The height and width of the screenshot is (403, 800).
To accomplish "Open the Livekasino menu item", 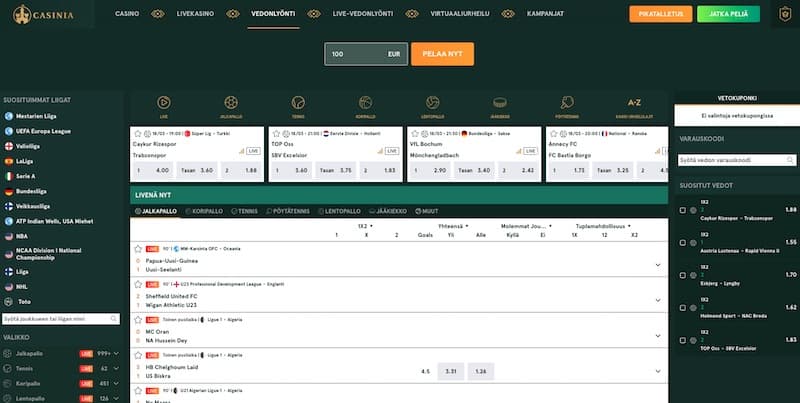I will tap(195, 14).
